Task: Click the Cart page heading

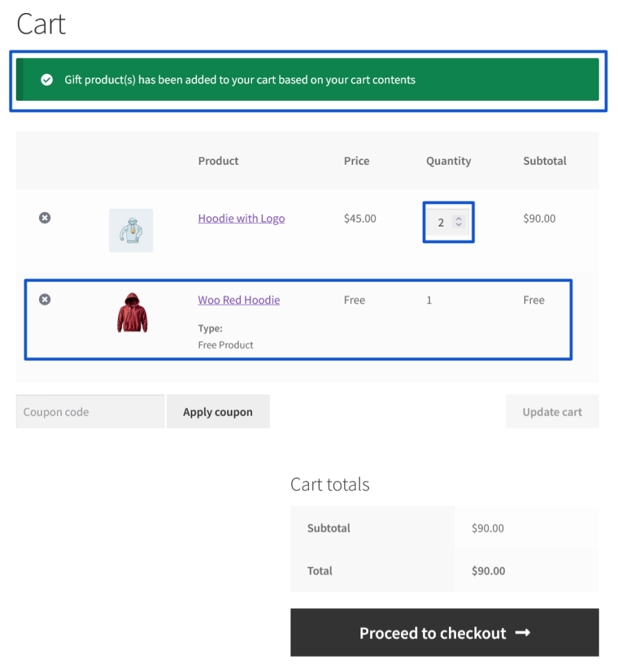Action: [41, 24]
